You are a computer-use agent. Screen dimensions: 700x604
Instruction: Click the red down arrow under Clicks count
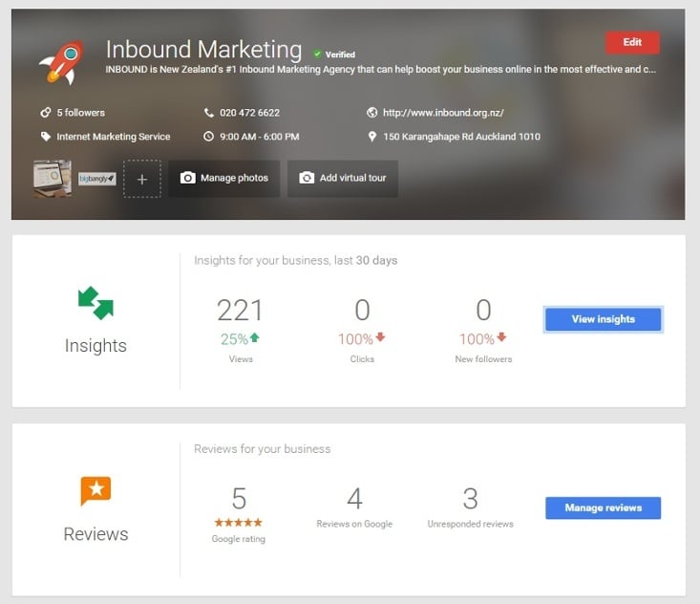tap(380, 337)
